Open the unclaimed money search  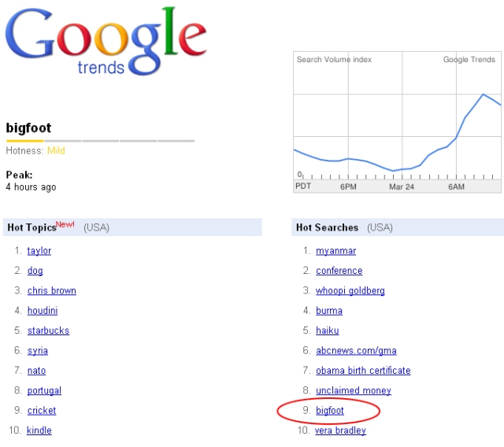click(354, 390)
